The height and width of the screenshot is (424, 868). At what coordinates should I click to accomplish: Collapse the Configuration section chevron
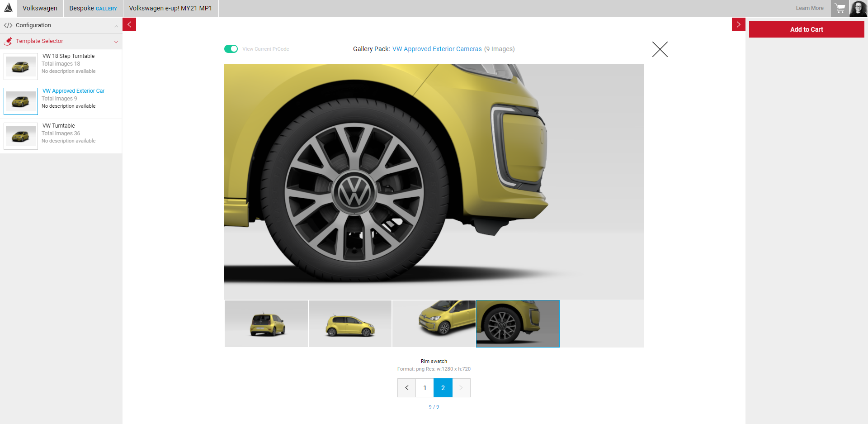(116, 26)
